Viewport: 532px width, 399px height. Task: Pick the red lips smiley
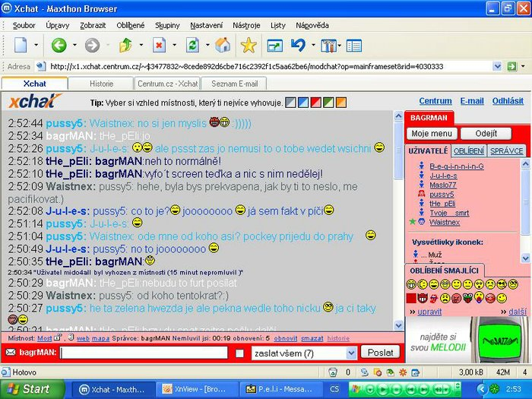pos(434,298)
